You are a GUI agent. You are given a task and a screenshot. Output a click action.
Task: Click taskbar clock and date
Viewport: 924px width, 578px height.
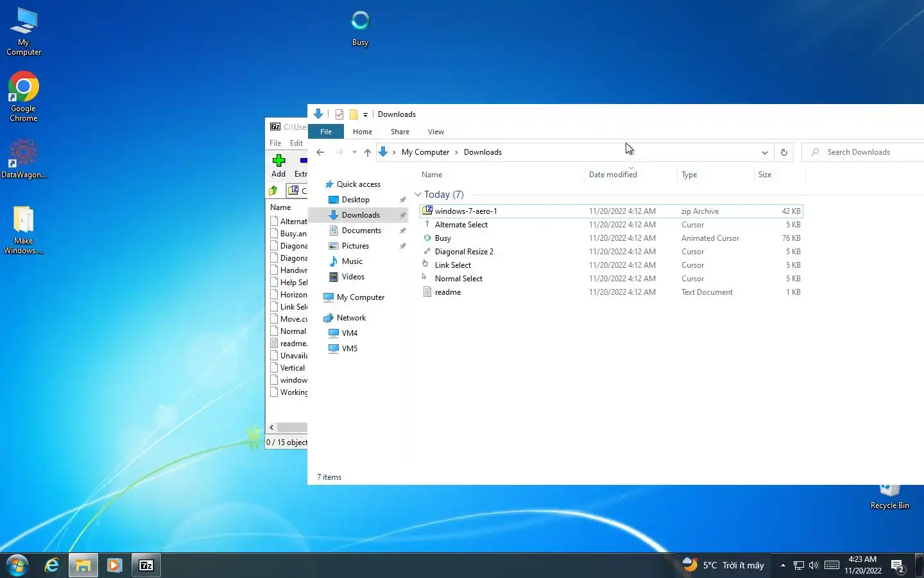coord(863,565)
